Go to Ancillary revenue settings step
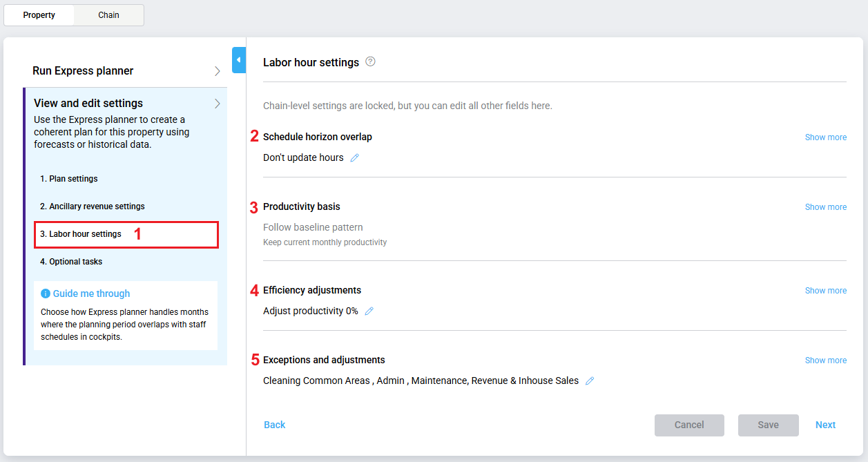868x462 pixels. pos(93,206)
